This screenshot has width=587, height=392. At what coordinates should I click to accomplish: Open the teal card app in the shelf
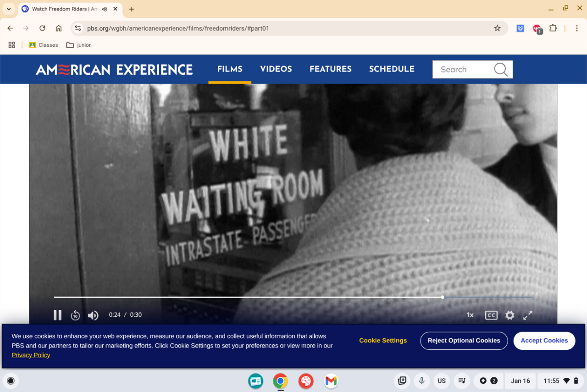click(255, 381)
